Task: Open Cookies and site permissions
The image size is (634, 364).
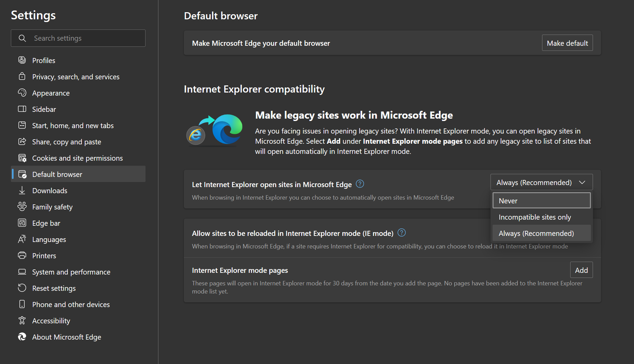Action: [x=78, y=158]
